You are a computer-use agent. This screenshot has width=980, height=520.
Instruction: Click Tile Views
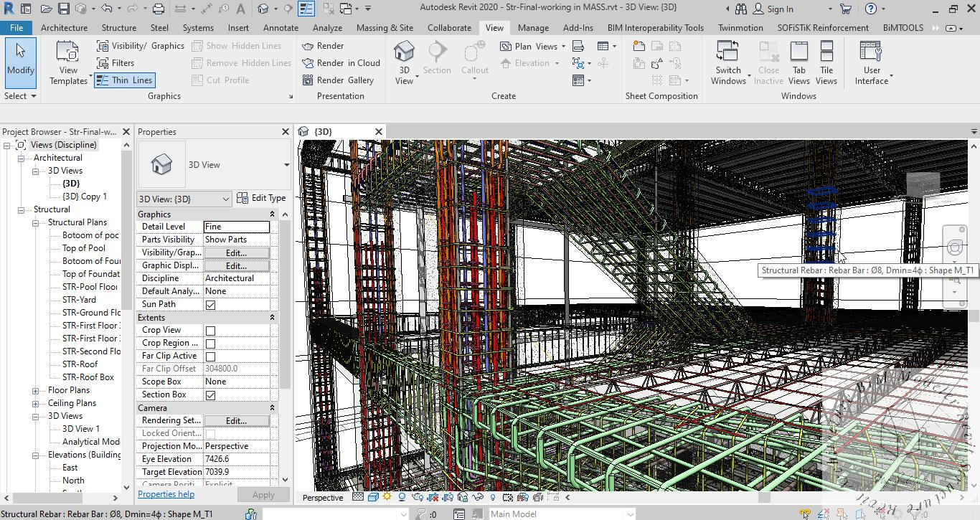tap(826, 63)
